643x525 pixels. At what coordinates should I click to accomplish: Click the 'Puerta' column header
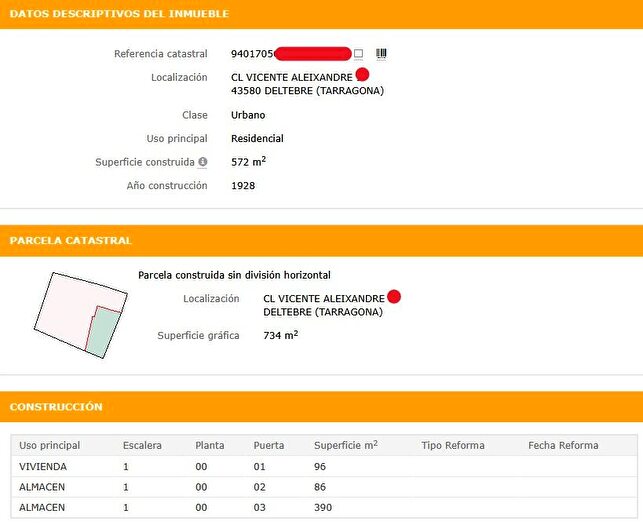tap(269, 445)
